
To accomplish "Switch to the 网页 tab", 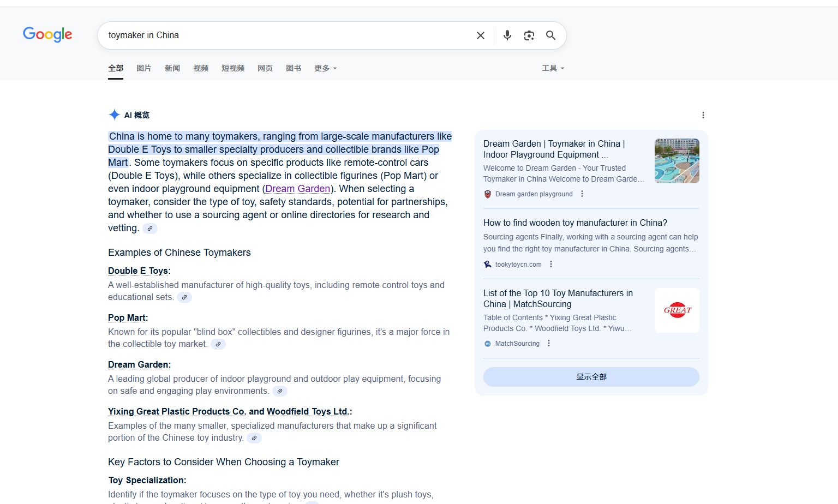I will (265, 68).
